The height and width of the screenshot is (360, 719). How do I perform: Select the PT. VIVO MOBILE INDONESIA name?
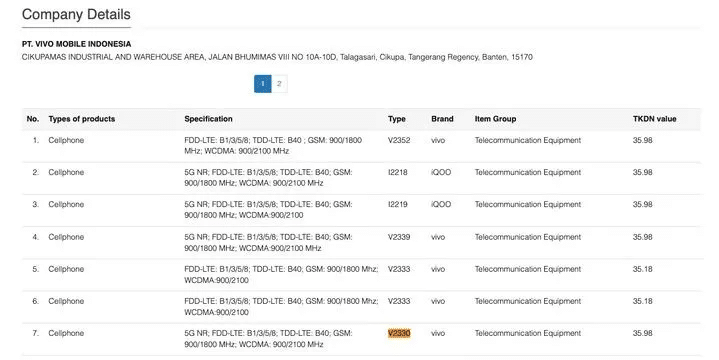77,44
